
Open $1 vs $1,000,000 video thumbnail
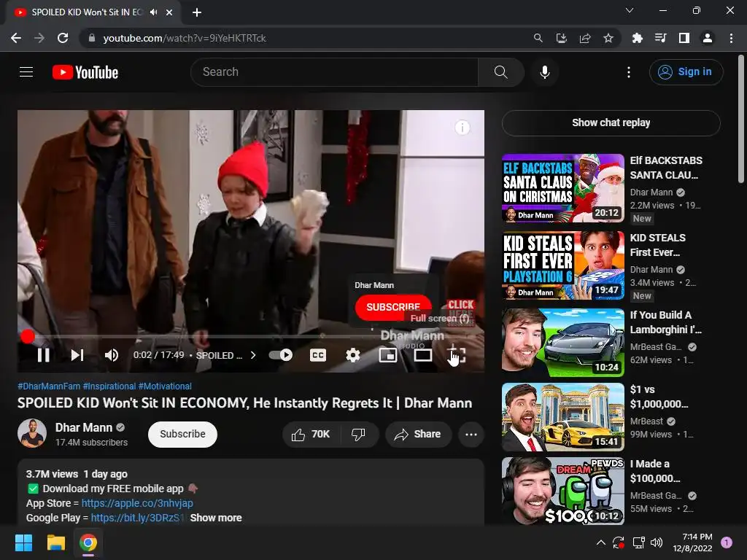[562, 417]
